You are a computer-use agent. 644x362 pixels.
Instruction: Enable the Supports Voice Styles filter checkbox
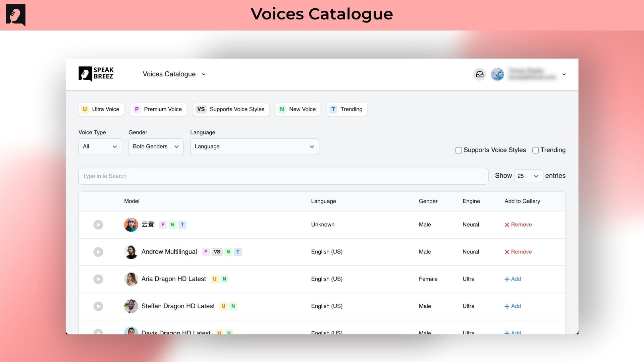coord(459,150)
